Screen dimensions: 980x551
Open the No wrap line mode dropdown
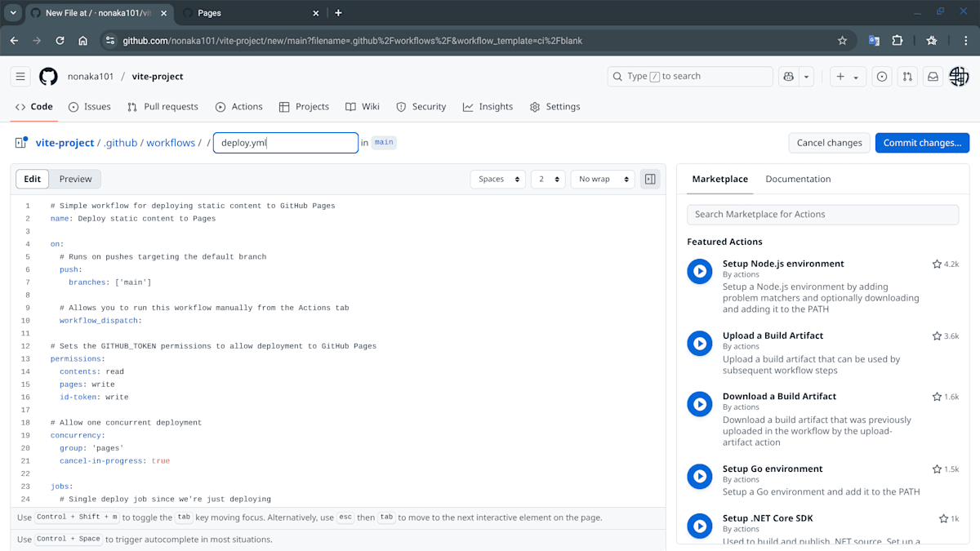click(x=603, y=179)
